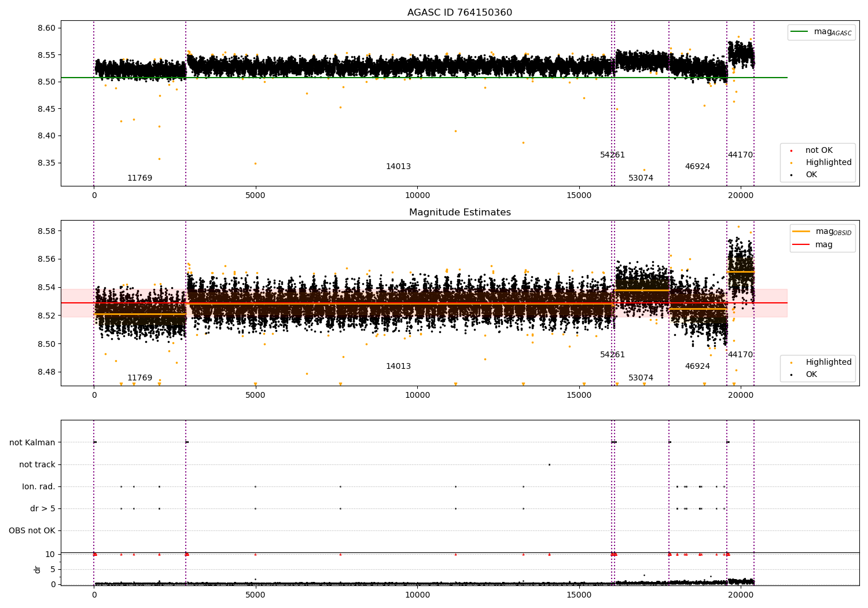Click OBSID label 11769 in top plot

(139, 178)
